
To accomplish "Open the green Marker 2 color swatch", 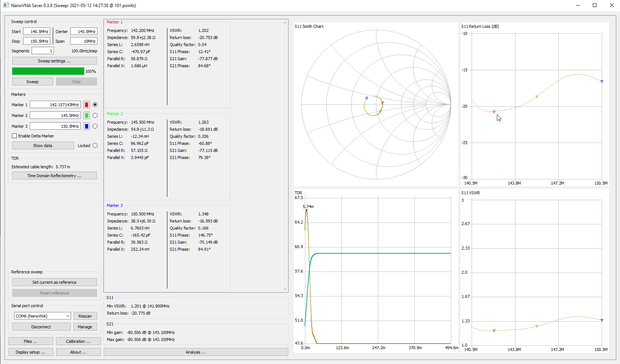I will coord(87,116).
